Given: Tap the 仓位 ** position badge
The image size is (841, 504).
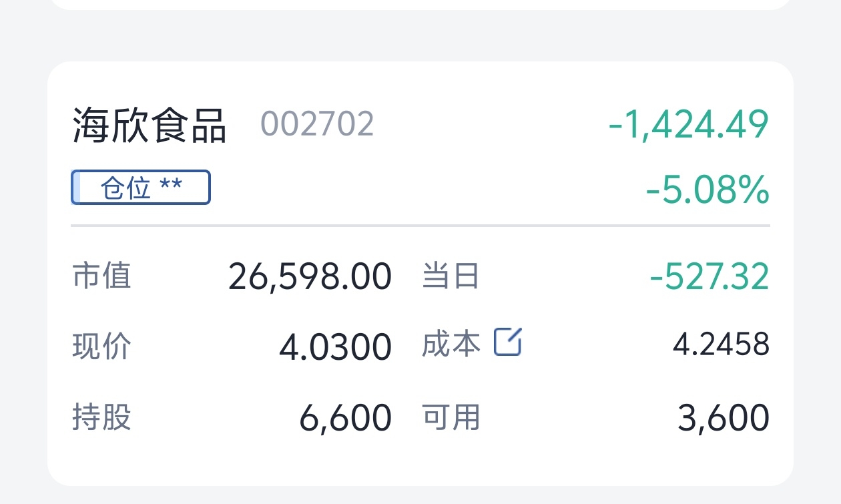Looking at the screenshot, I should (140, 188).
